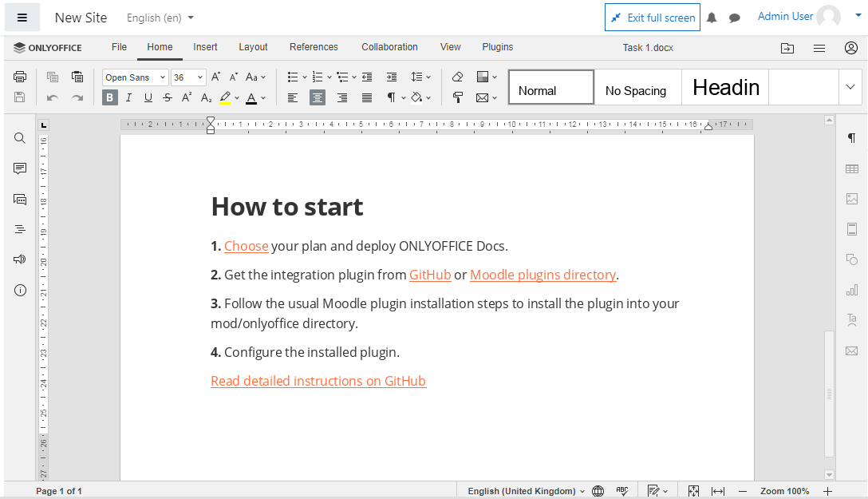Viewport: 868px width, 499px height.
Task: Open table settings in right sidebar
Action: [852, 169]
